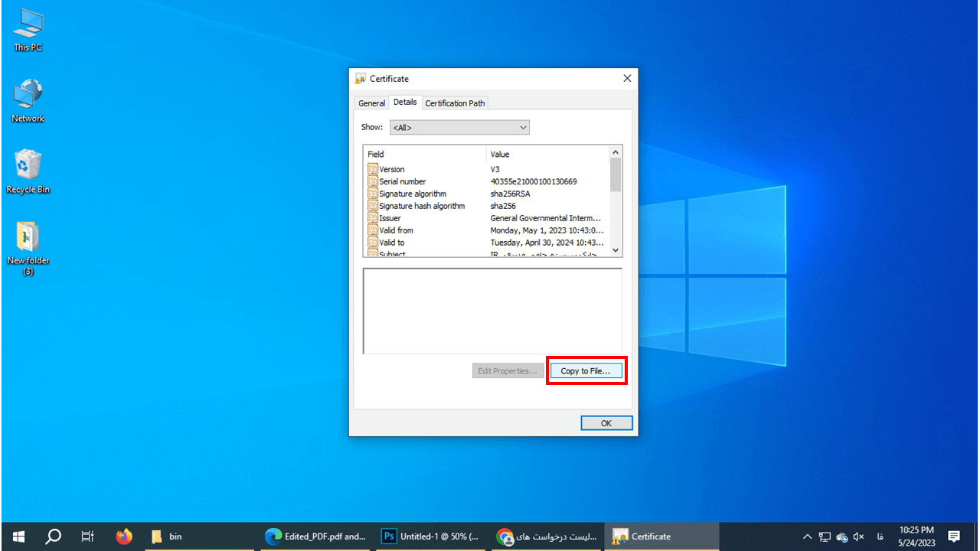The image size is (980, 551).
Task: Expand the Show filter dropdown
Action: [459, 128]
